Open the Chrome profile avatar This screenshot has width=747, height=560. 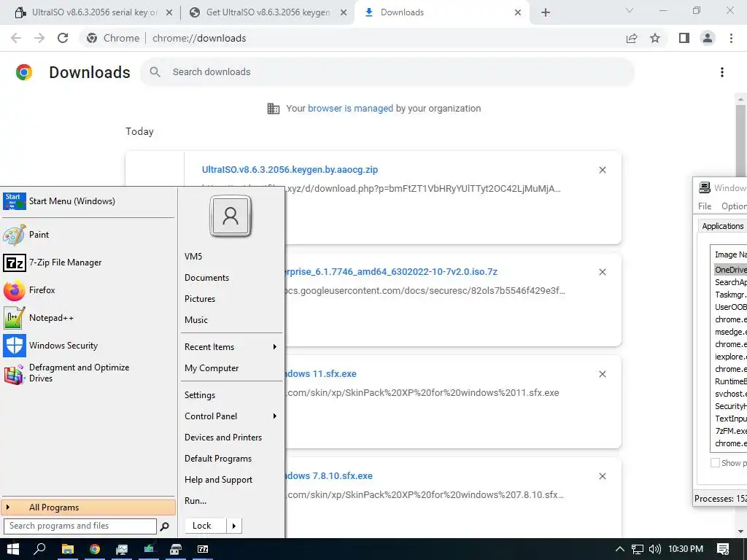click(x=708, y=38)
